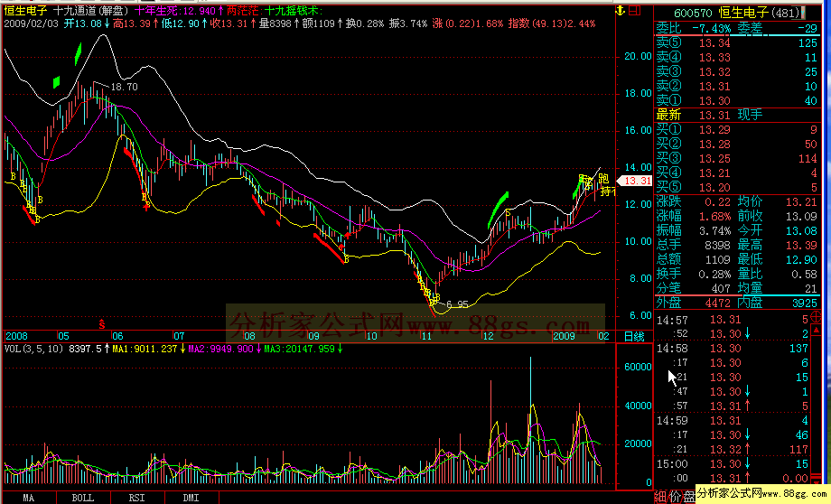Select the 卖② 13.31 ask row
Image resolution: width=831 pixels, height=504 pixels.
click(737, 86)
